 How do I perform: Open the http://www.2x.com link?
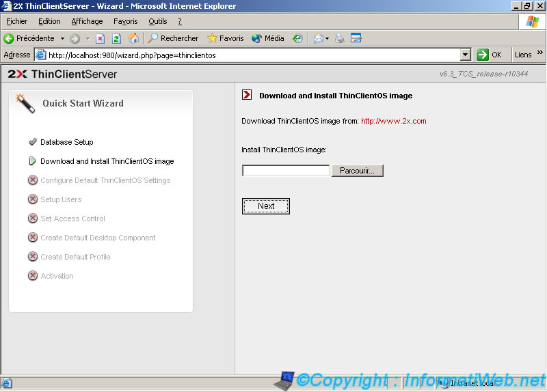click(394, 122)
